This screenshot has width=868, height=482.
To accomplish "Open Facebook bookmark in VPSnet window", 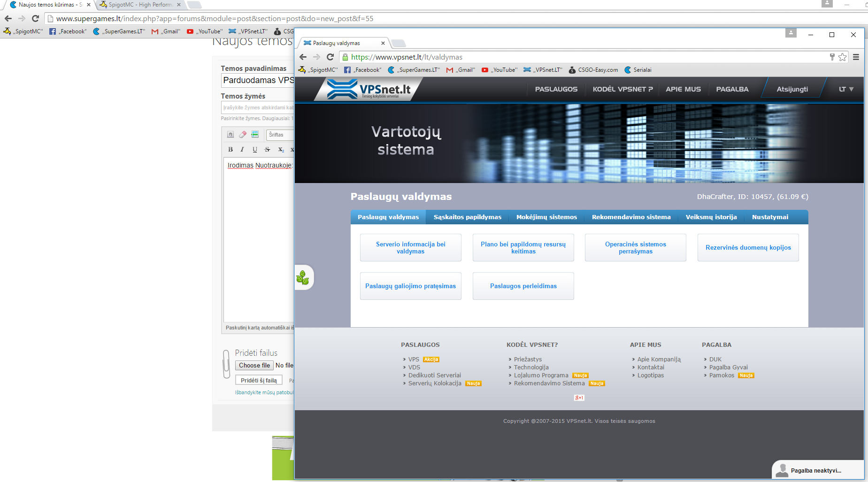I will click(x=362, y=70).
